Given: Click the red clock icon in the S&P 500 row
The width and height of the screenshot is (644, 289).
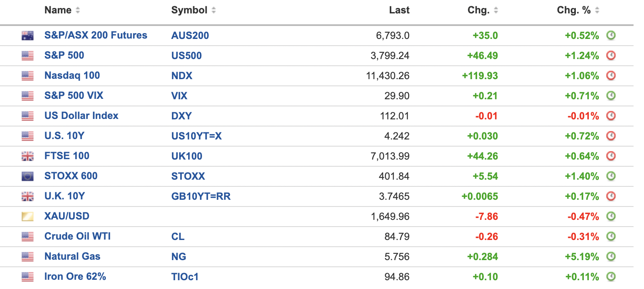Looking at the screenshot, I should click(x=611, y=56).
